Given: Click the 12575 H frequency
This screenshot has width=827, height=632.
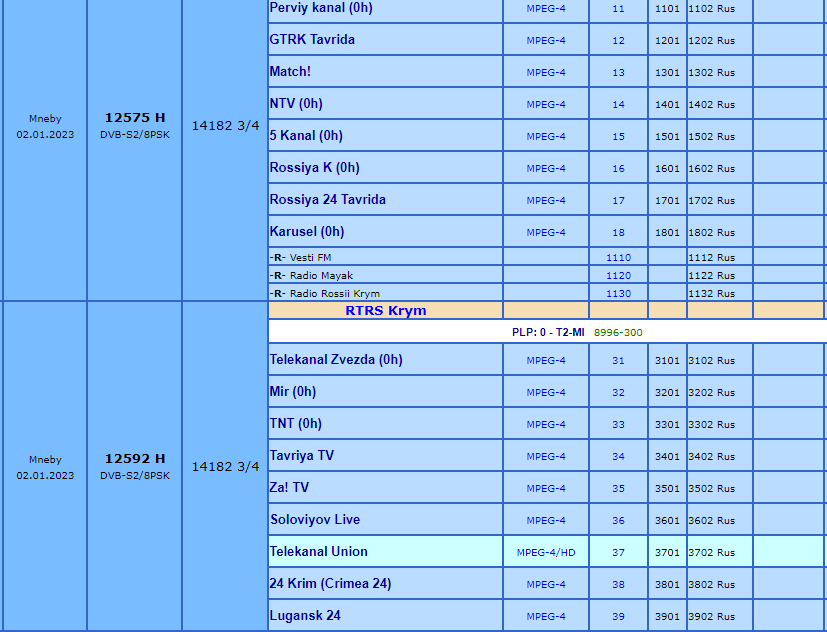Looking at the screenshot, I should tap(135, 118).
